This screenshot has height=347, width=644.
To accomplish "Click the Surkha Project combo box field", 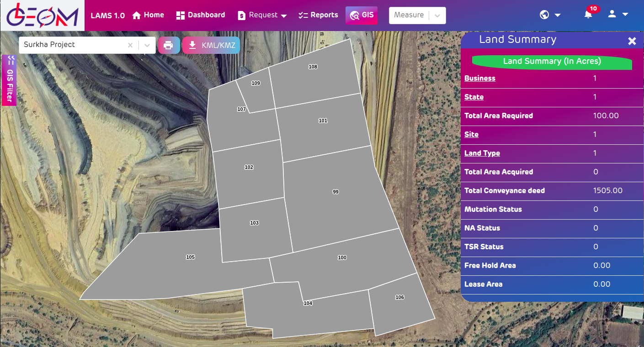I will (87, 45).
